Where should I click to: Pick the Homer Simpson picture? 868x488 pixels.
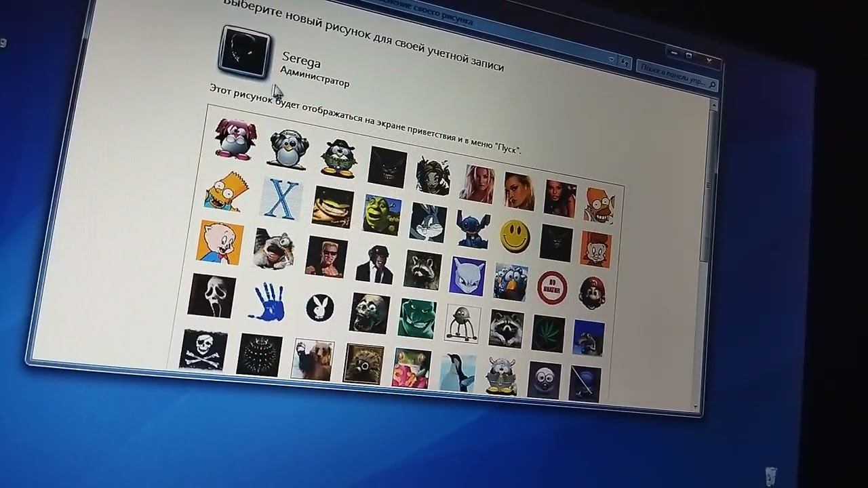click(x=599, y=206)
